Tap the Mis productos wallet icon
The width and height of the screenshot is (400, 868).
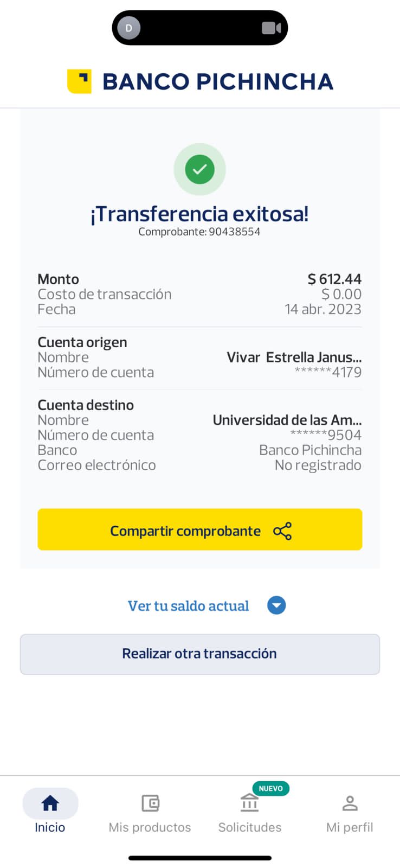150,803
